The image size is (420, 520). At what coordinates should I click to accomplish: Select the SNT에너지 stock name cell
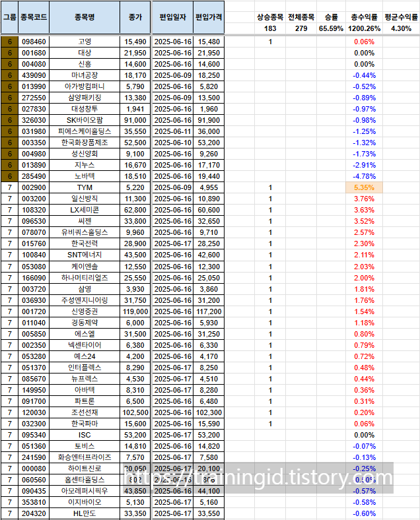pos(85,255)
